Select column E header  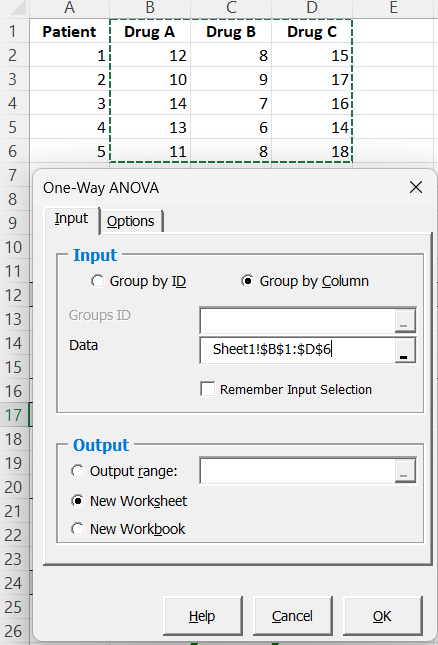(395, 8)
